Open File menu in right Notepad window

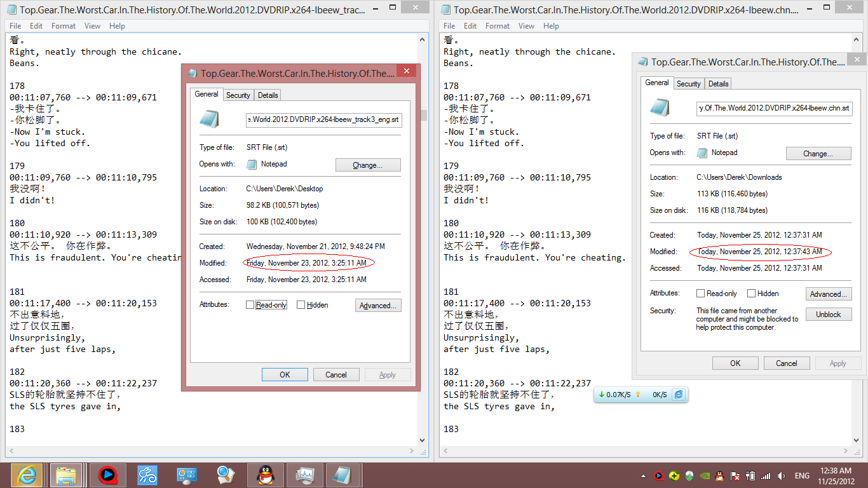[449, 26]
